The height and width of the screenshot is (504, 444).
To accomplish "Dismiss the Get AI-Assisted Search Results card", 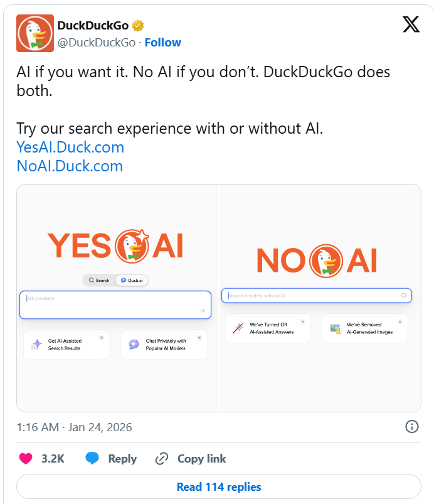I will click(102, 338).
